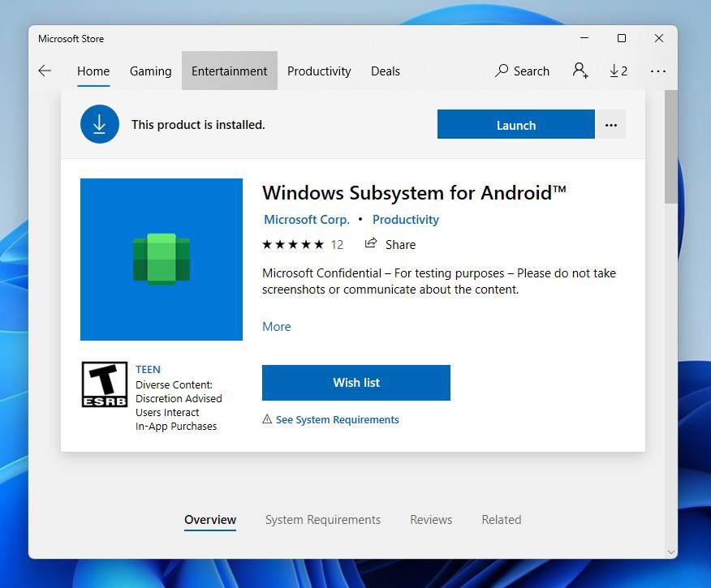The image size is (711, 588).
Task: Open the Entertainment tab
Action: pos(230,71)
